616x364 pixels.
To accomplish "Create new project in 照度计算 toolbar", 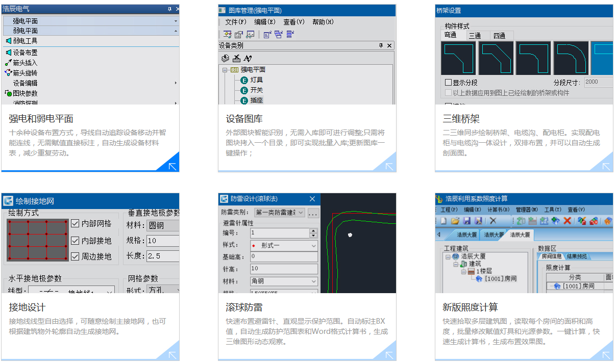I will 443,221.
